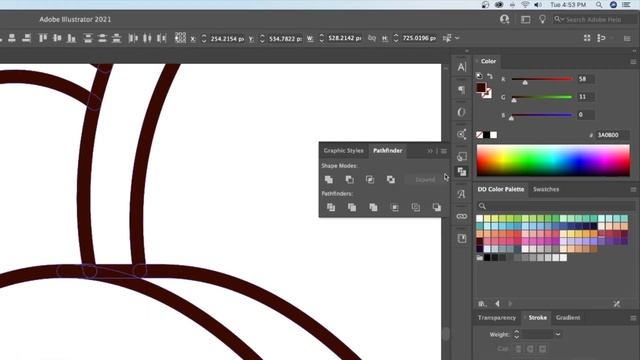Switch to the Graphic Styles tab
This screenshot has width=640, height=360.
pyautogui.click(x=343, y=151)
